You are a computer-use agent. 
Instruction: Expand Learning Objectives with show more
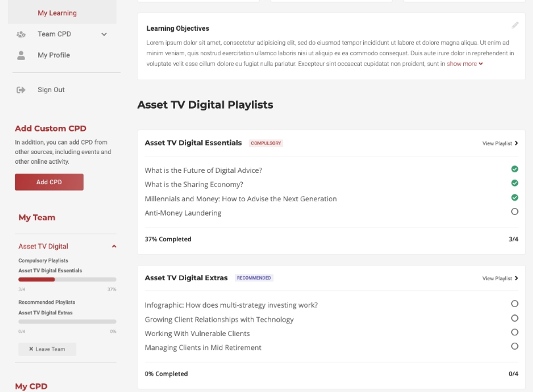[465, 64]
